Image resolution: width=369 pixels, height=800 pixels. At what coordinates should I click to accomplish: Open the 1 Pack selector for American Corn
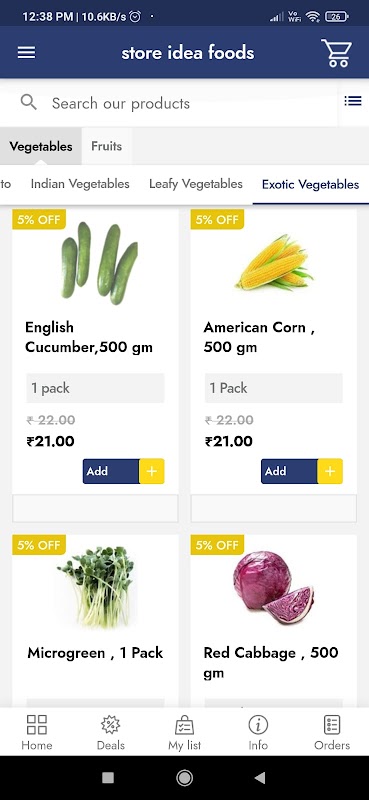(x=274, y=388)
